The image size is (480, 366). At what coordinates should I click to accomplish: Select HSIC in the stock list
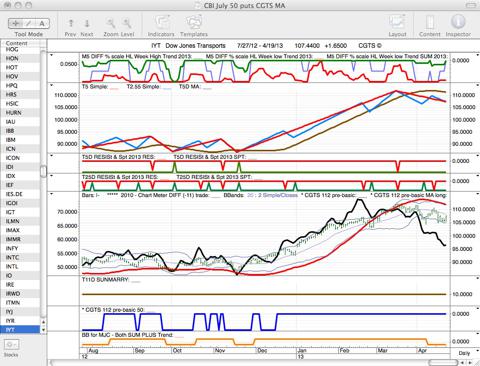(20, 104)
